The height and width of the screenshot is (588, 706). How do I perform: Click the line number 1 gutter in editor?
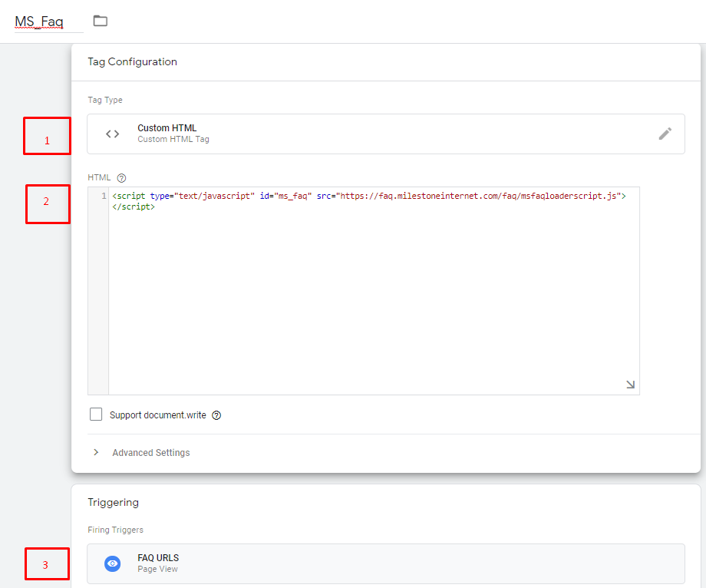coord(104,196)
